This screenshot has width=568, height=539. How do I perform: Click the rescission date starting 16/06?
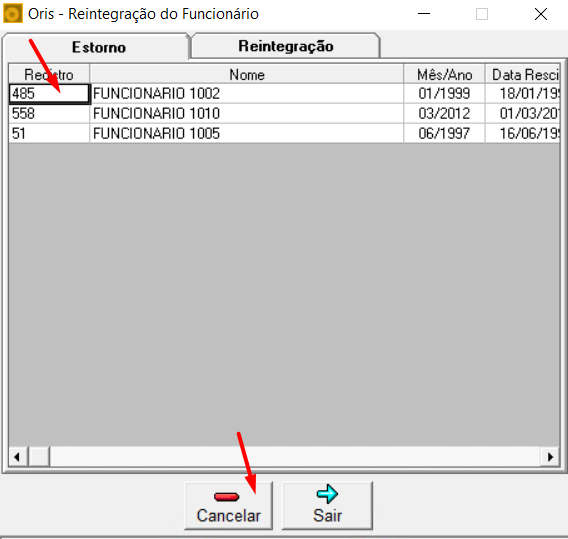click(x=523, y=134)
